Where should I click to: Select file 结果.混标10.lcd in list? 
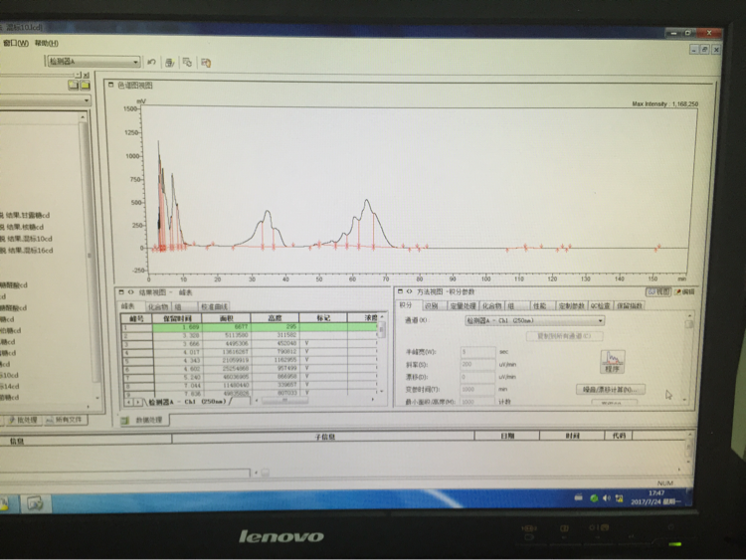pyautogui.click(x=26, y=239)
